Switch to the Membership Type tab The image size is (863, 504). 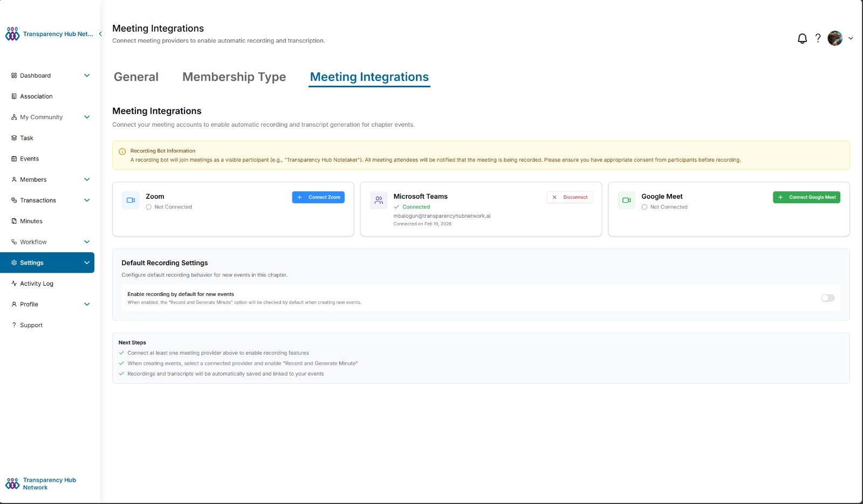point(234,77)
